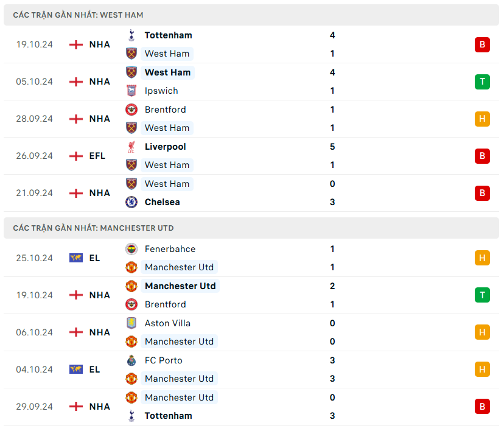Image resolution: width=504 pixels, height=431 pixels.
Task: Click the green T badge for West Ham vs Ipswich
Action: (482, 82)
